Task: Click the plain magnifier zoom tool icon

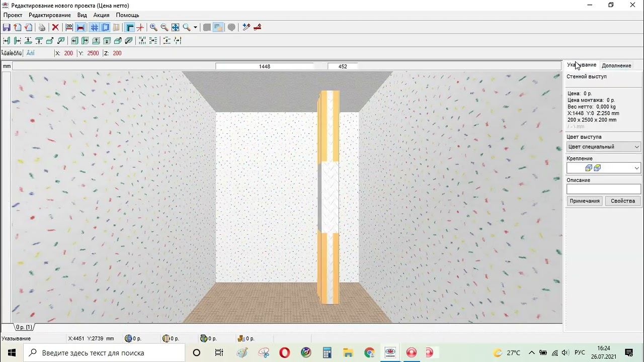Action: click(x=187, y=27)
